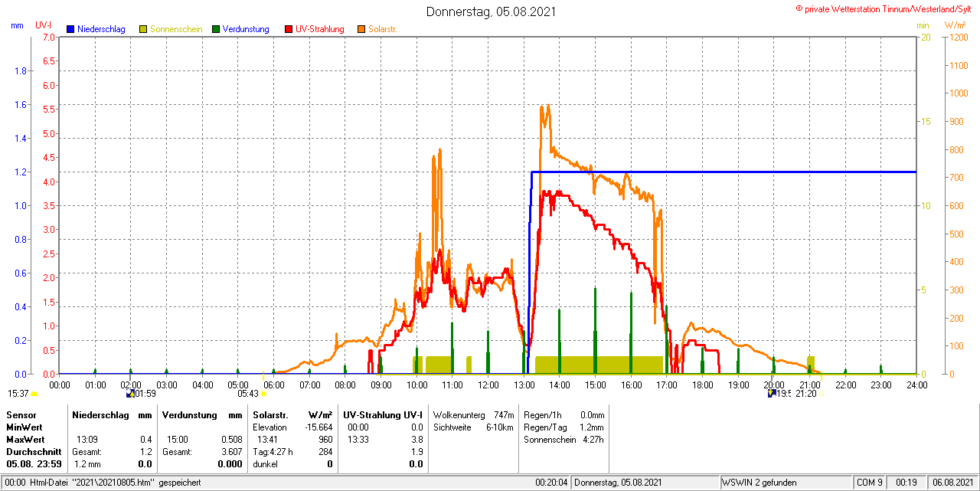Click the 12:00 x-axis time label
The image size is (980, 491).
[x=488, y=385]
